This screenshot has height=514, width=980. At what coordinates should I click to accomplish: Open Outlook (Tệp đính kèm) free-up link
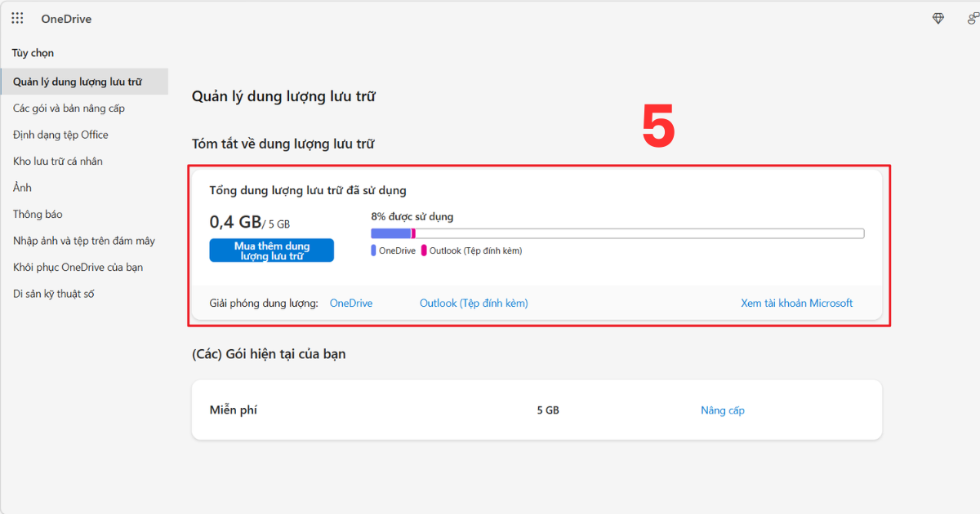(474, 304)
